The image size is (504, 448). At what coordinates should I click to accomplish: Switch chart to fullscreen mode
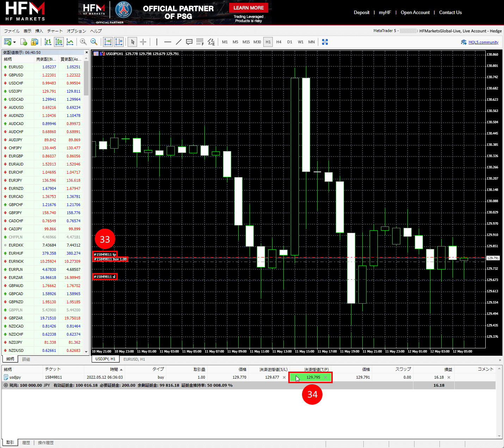point(325,42)
